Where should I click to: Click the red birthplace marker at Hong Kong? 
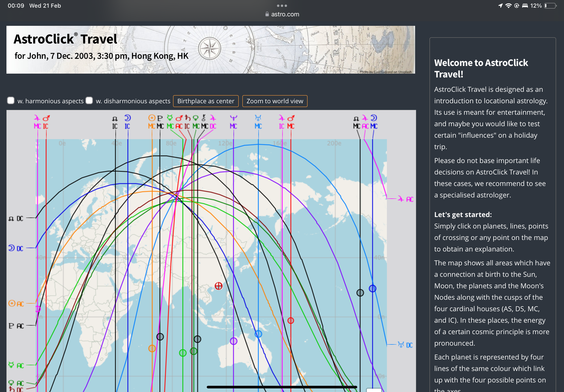tap(218, 286)
